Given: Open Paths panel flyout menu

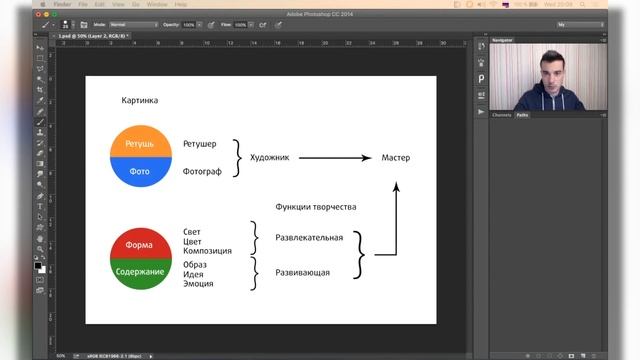Looking at the screenshot, I should click(603, 115).
